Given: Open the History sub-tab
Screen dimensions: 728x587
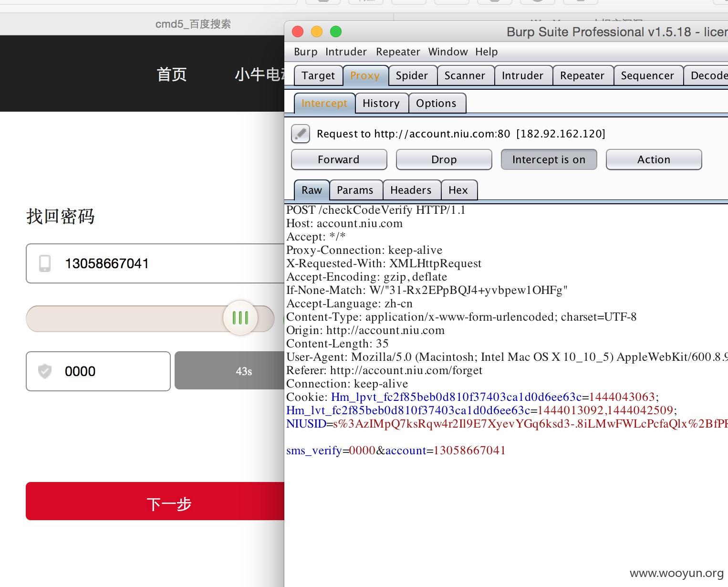Looking at the screenshot, I should tap(381, 103).
